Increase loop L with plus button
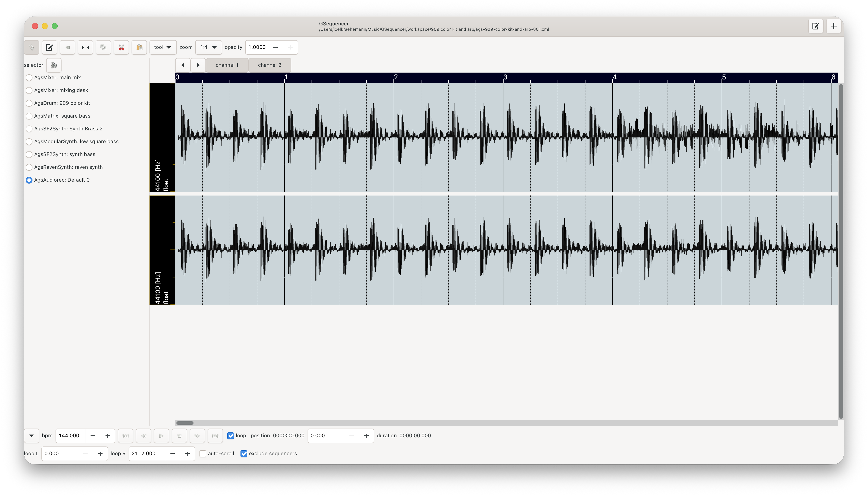 coord(100,454)
